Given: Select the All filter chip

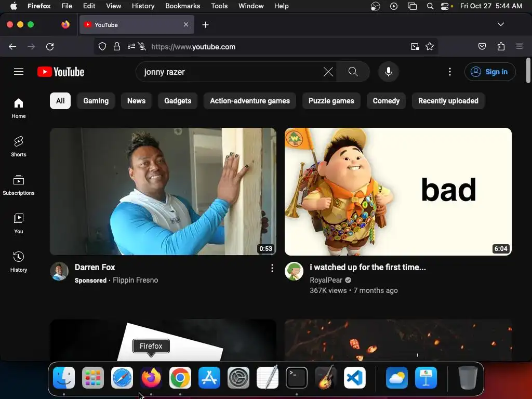Looking at the screenshot, I should tap(60, 101).
